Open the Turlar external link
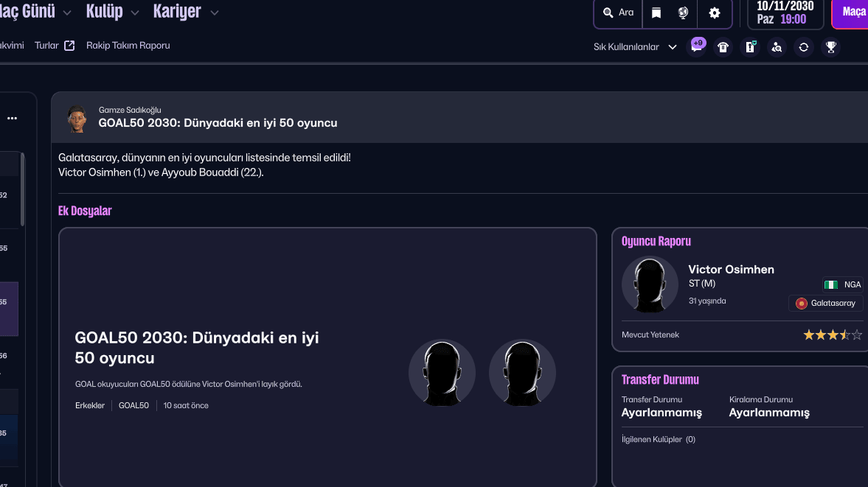 (55, 46)
